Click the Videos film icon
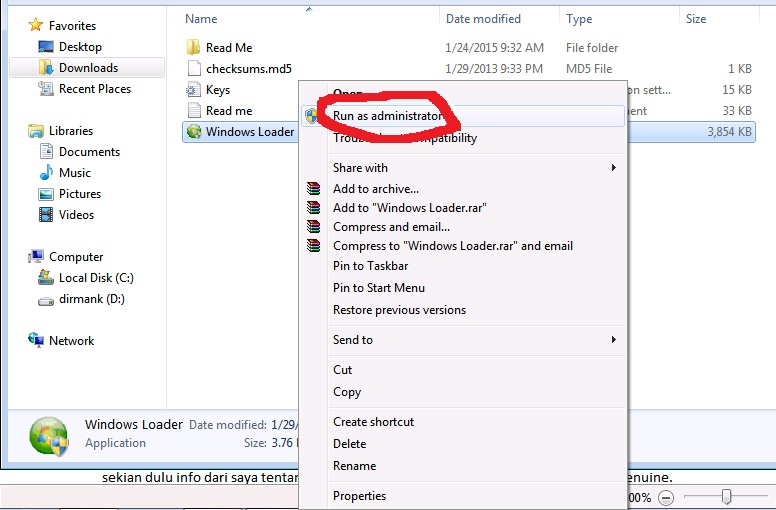776x510 pixels. (46, 214)
